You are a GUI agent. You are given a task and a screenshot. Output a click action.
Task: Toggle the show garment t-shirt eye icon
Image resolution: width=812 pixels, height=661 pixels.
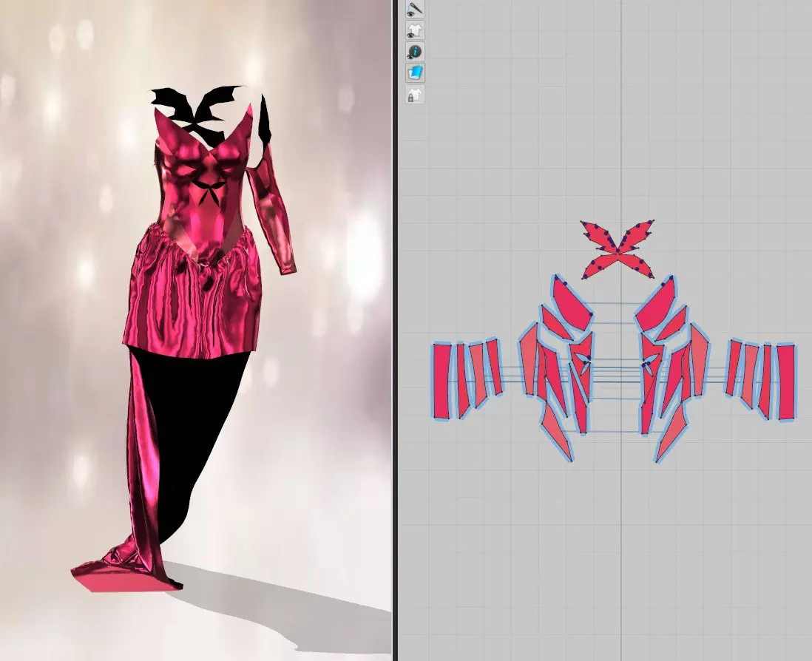tap(415, 30)
